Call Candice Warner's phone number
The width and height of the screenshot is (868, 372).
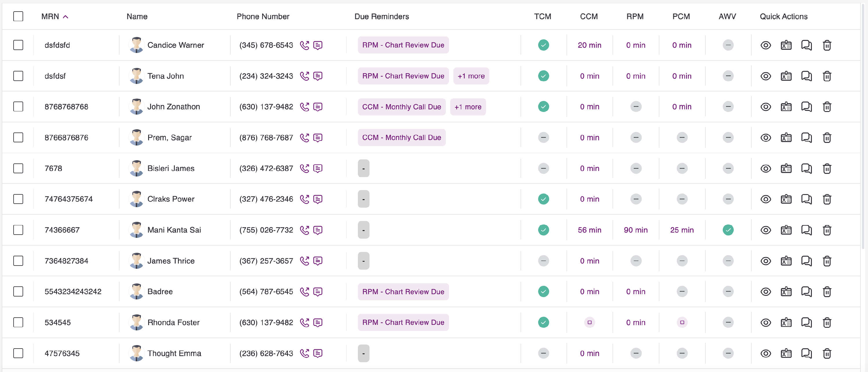[304, 45]
